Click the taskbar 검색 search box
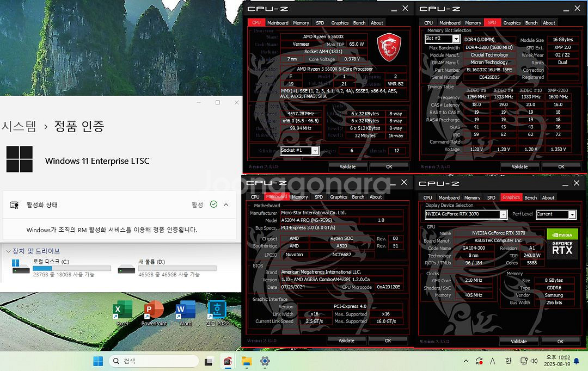Screen dimensions: 588x371 [154, 361]
